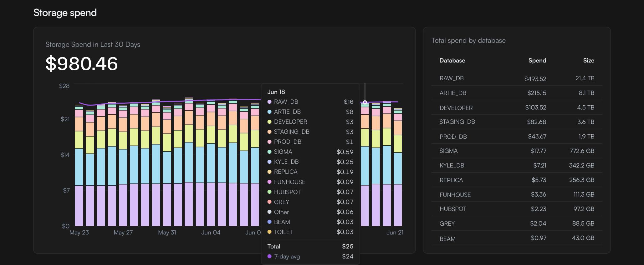Click the Jun 18 tooltip date heading
The height and width of the screenshot is (265, 644).
276,92
